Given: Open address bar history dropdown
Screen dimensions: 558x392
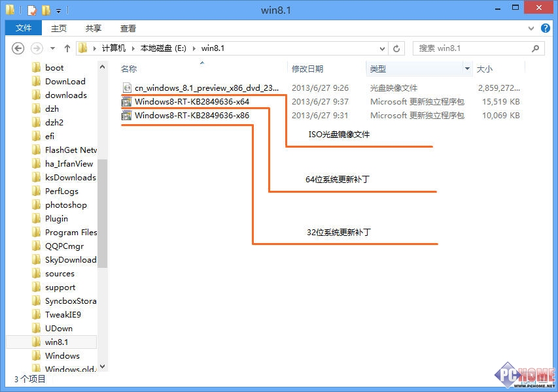Looking at the screenshot, I should coord(382,48).
